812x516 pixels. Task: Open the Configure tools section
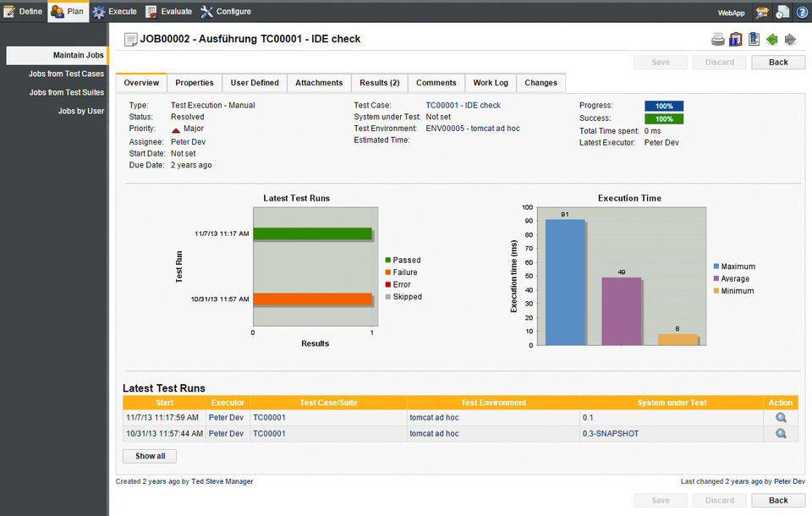pos(225,11)
